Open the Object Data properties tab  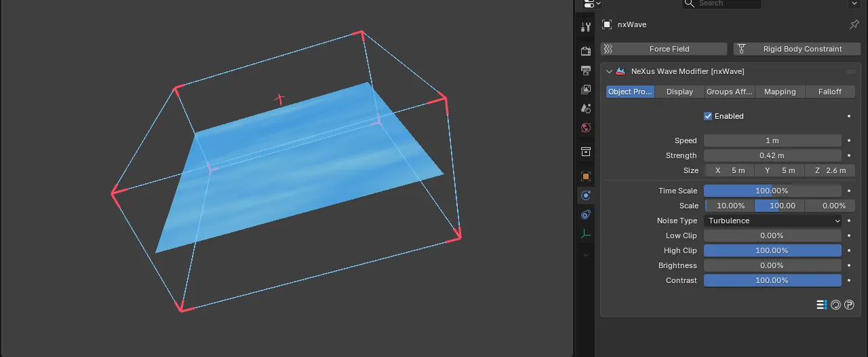(x=586, y=234)
